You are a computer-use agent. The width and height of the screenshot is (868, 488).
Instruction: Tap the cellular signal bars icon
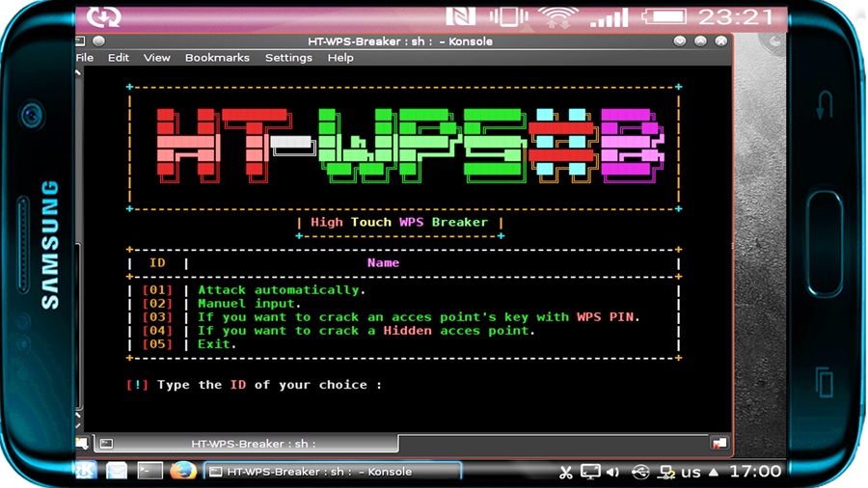609,18
